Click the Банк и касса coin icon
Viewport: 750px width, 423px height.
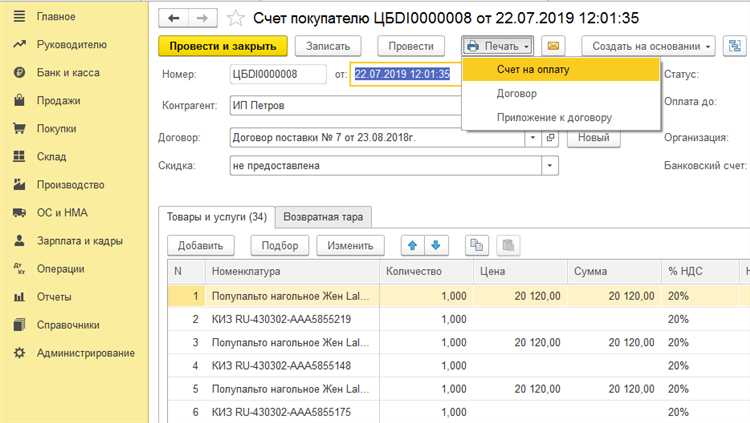point(19,73)
